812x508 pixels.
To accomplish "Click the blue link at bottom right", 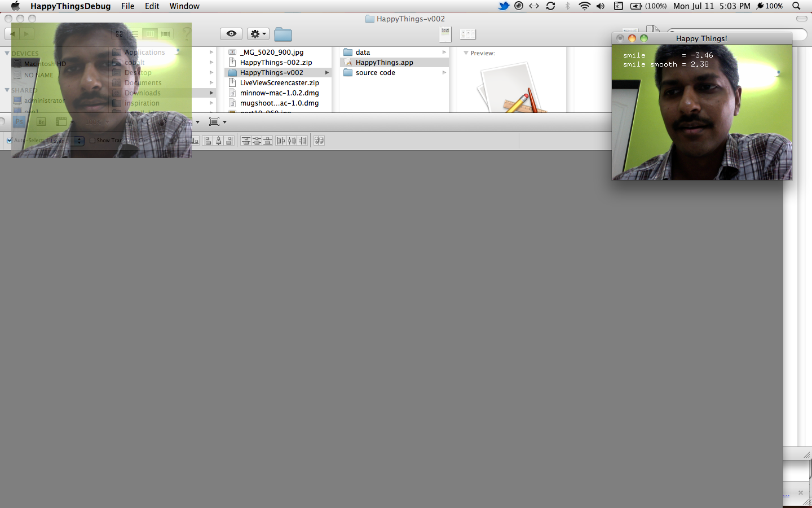I will click(786, 496).
